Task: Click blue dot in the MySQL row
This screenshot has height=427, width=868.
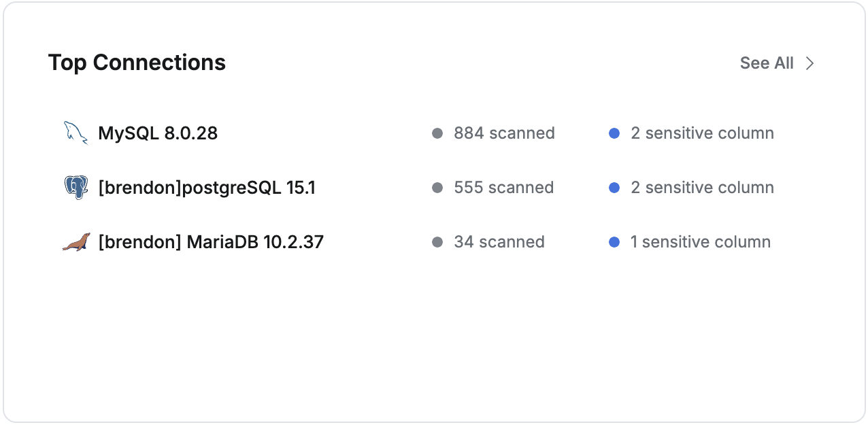Action: point(614,133)
